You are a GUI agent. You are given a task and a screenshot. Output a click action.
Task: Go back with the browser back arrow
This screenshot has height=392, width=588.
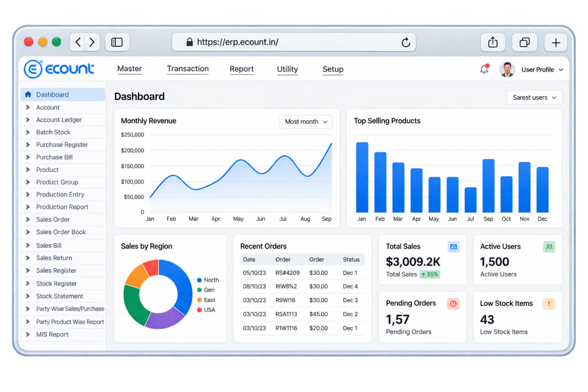click(78, 42)
